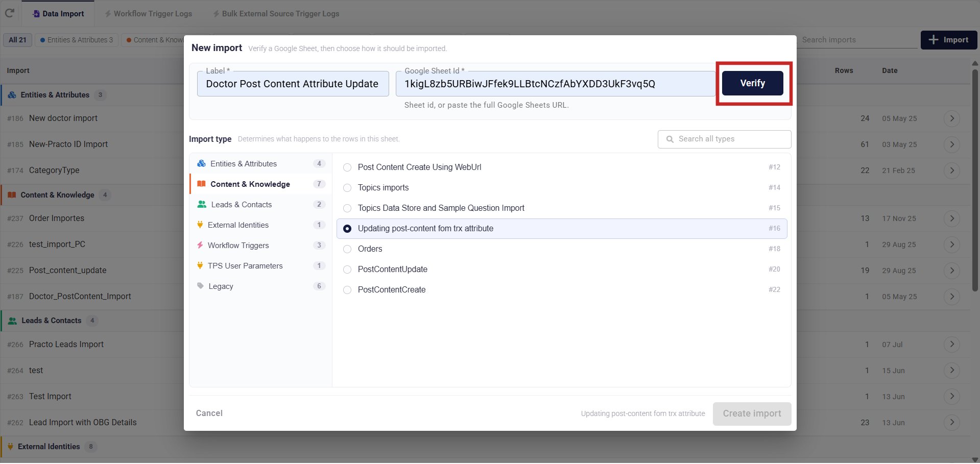Click the Verify button
This screenshot has width=980, height=464.
click(752, 83)
